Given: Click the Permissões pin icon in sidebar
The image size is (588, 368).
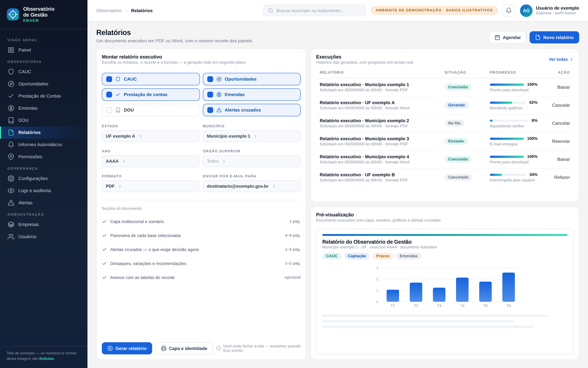Looking at the screenshot, I should pyautogui.click(x=11, y=157).
